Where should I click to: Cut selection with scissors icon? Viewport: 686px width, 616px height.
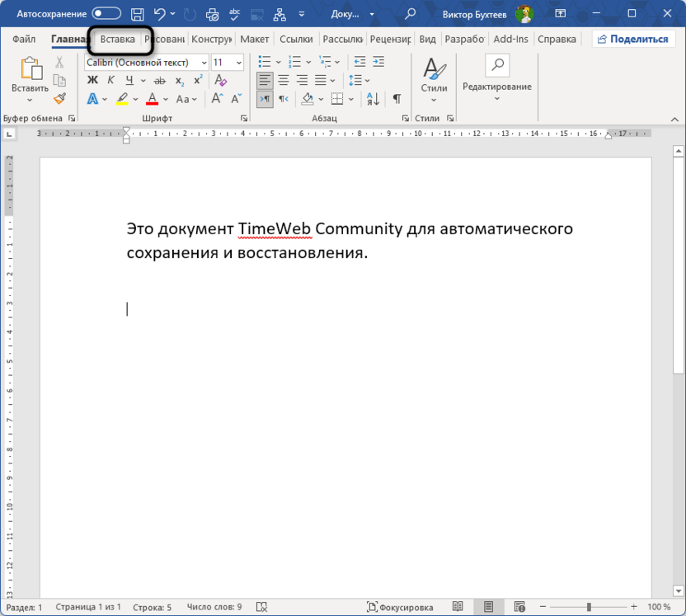(59, 63)
